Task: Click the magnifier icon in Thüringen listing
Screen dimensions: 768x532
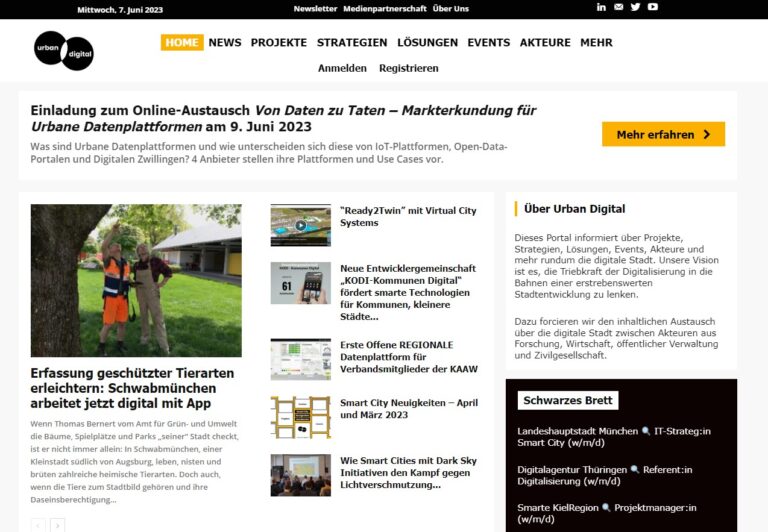Action: [635, 469]
